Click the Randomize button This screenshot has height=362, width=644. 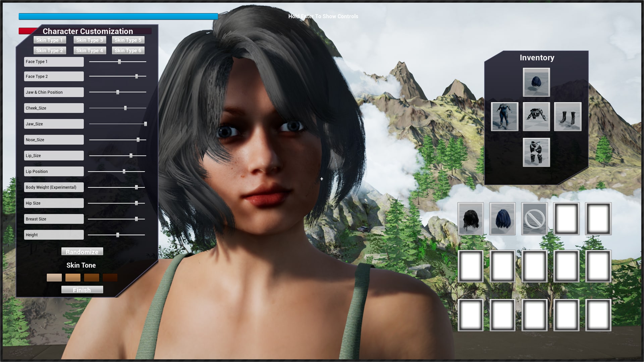82,252
